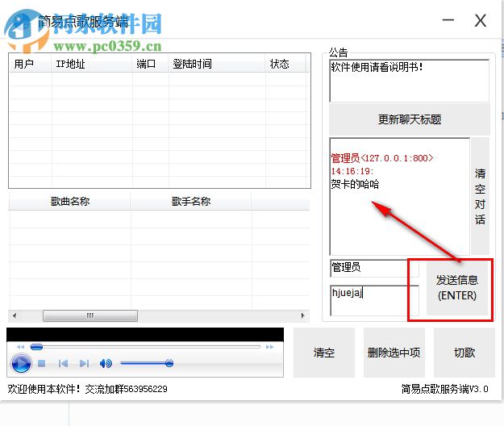Click the 清空 button

[324, 353]
